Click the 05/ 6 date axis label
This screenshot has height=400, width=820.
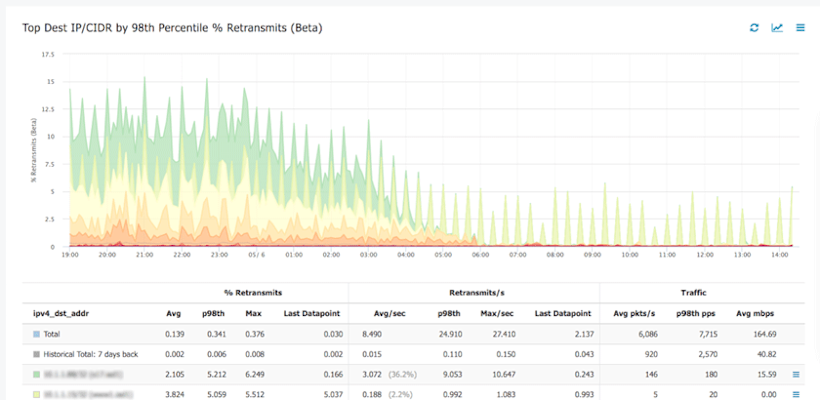click(x=256, y=255)
